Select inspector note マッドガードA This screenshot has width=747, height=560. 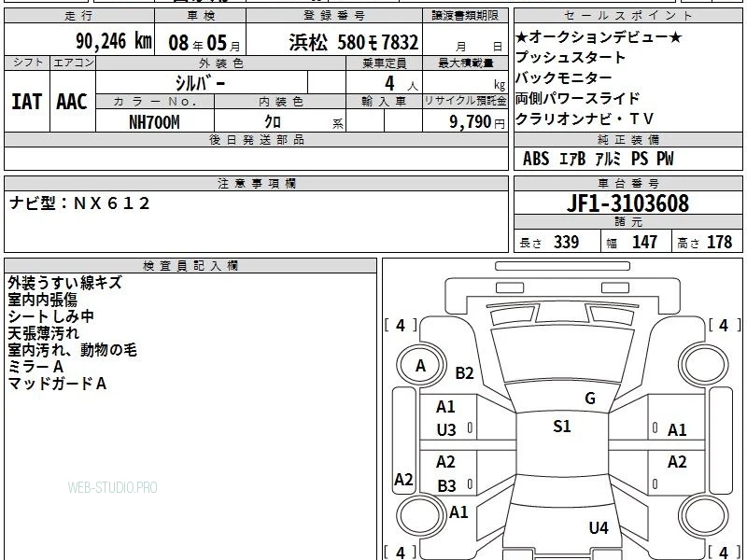57,384
